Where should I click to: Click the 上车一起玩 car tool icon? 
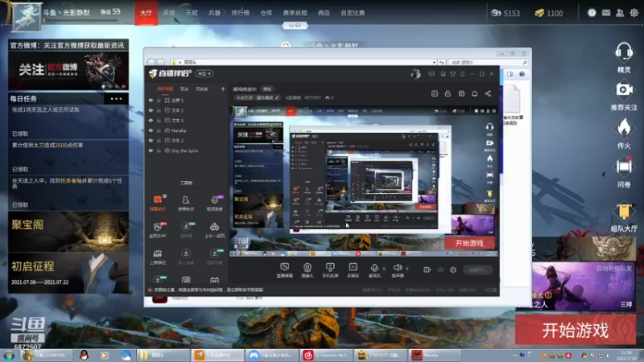pyautogui.click(x=214, y=227)
